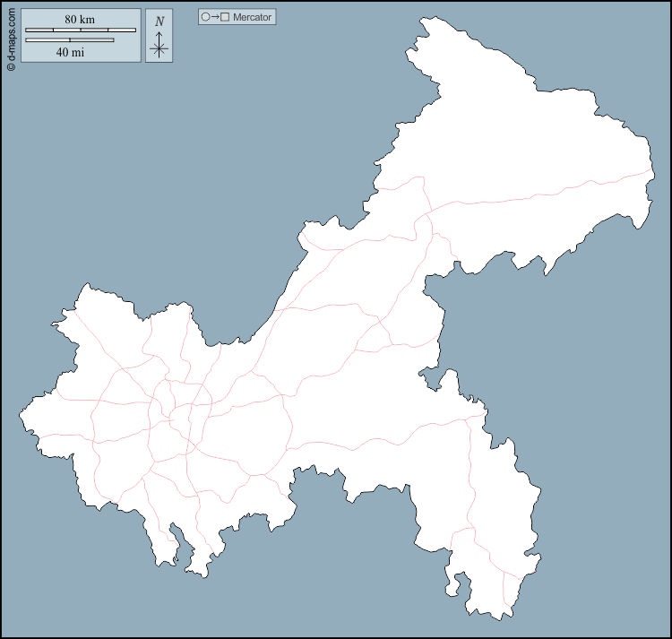Click the 80 km scale label
Image resolution: width=672 pixels, height=639 pixels.
[x=80, y=20]
